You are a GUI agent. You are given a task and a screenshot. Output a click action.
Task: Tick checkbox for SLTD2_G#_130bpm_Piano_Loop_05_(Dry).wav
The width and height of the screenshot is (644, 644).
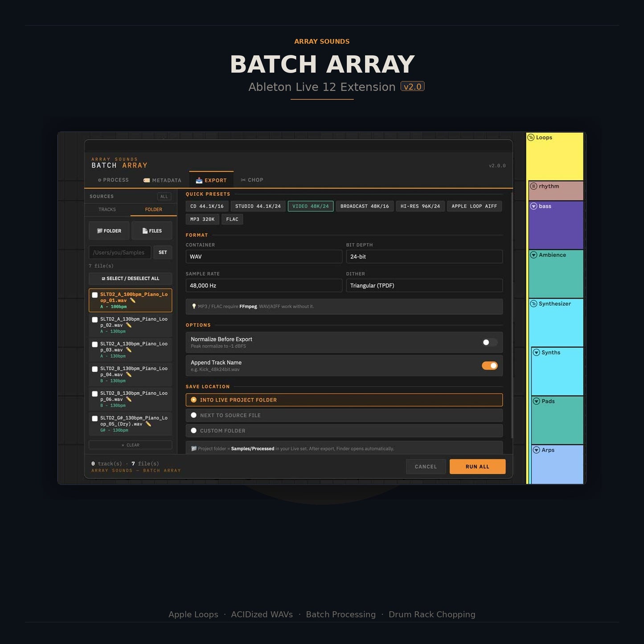(95, 418)
